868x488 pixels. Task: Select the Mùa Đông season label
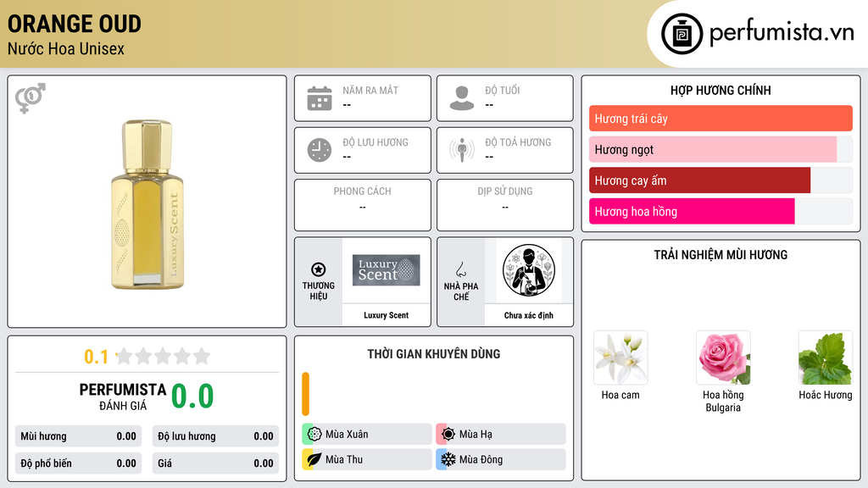coord(481,459)
